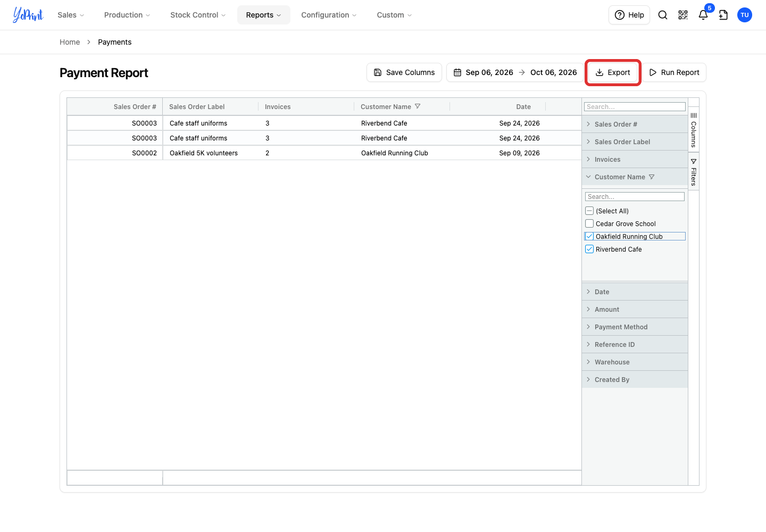
Task: Expand the Sales Order # filter
Action: (635, 124)
